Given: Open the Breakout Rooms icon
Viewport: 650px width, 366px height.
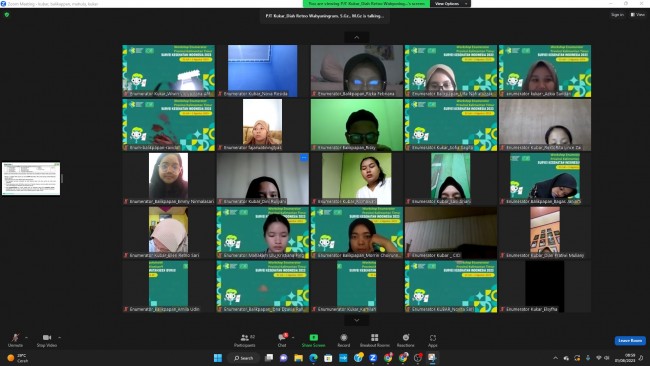Looking at the screenshot, I should (x=375, y=338).
